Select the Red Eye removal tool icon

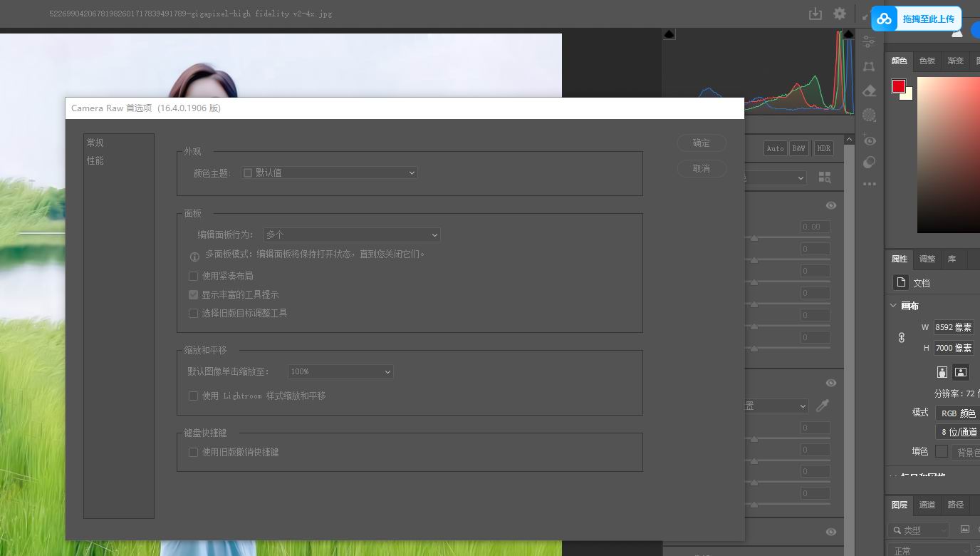pyautogui.click(x=869, y=140)
